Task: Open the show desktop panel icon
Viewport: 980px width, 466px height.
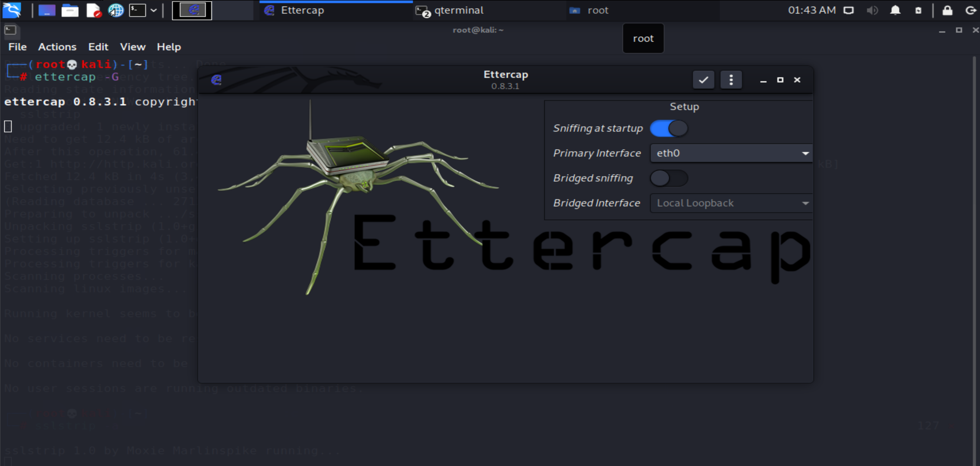Action: point(47,10)
